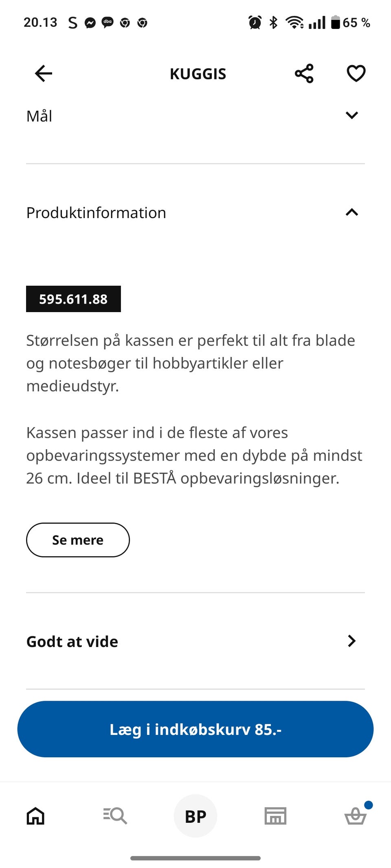Tap the Produktinformation heading
This screenshot has width=391, height=868.
[96, 213]
